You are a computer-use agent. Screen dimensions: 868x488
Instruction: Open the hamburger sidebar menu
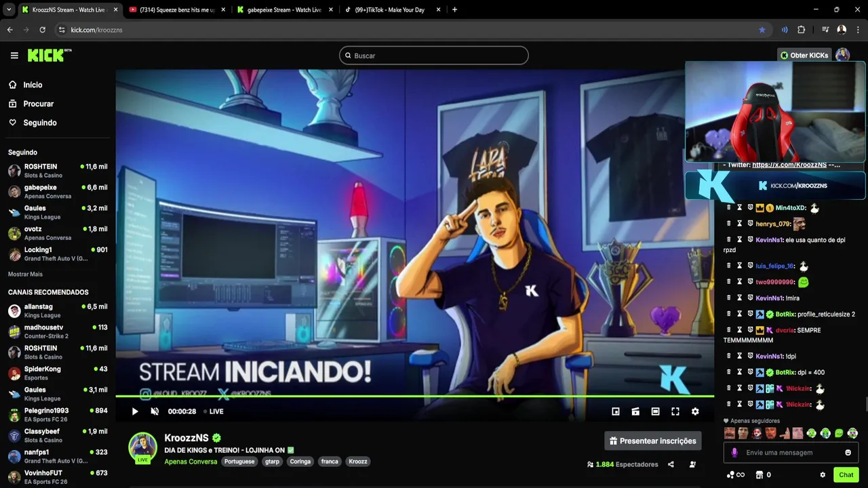pyautogui.click(x=14, y=56)
